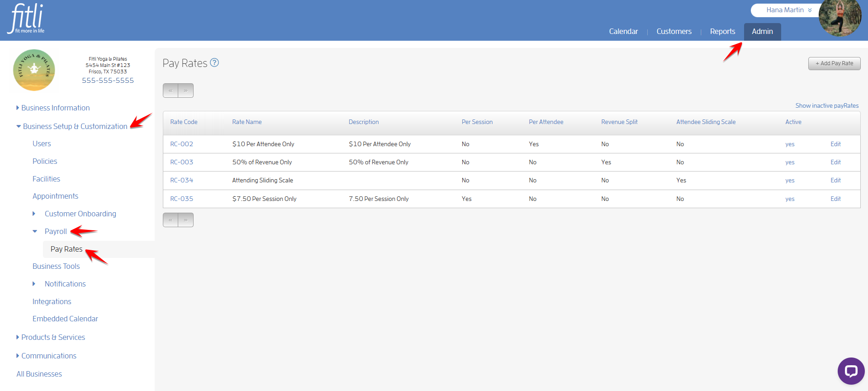Viewport: 868px width, 391px height.
Task: Toggle active 'yes' for RC-003
Action: click(790, 162)
